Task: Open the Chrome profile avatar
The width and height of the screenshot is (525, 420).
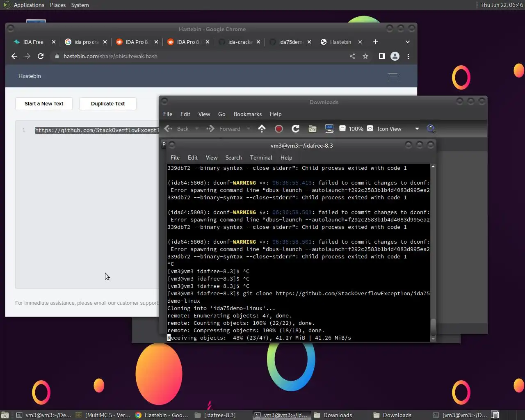Action: click(395, 56)
